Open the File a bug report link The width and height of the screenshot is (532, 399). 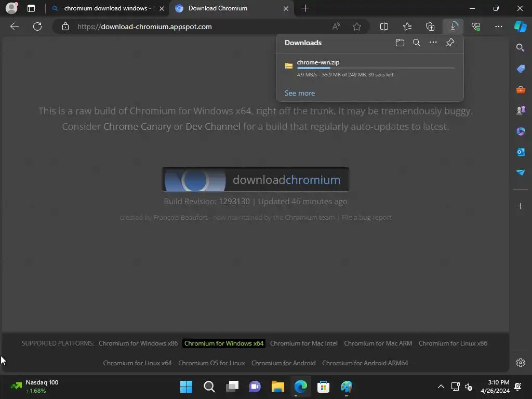[x=366, y=218]
